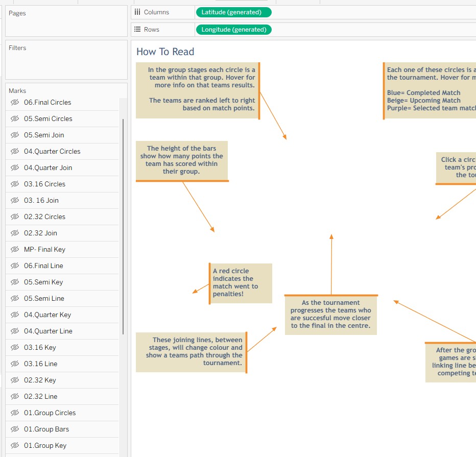The width and height of the screenshot is (476, 457).
Task: Expand the 06.Final Circles marks layer
Action: coord(62,102)
